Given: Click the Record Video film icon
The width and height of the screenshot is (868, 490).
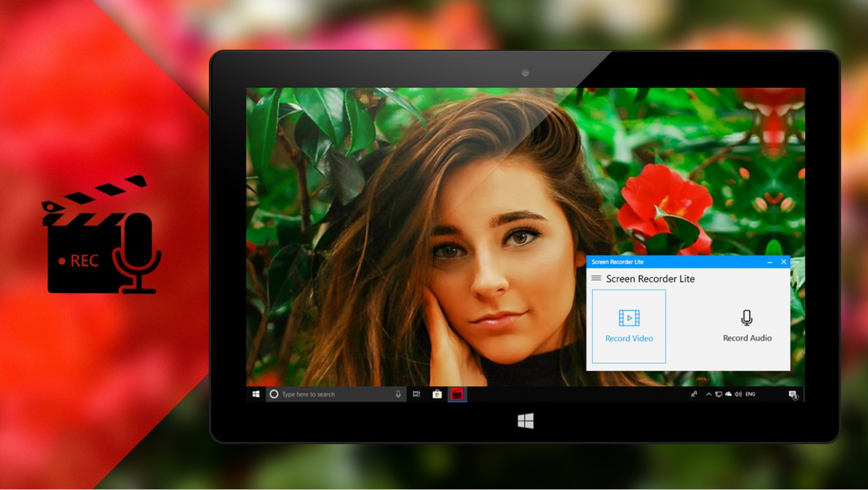Looking at the screenshot, I should click(629, 318).
